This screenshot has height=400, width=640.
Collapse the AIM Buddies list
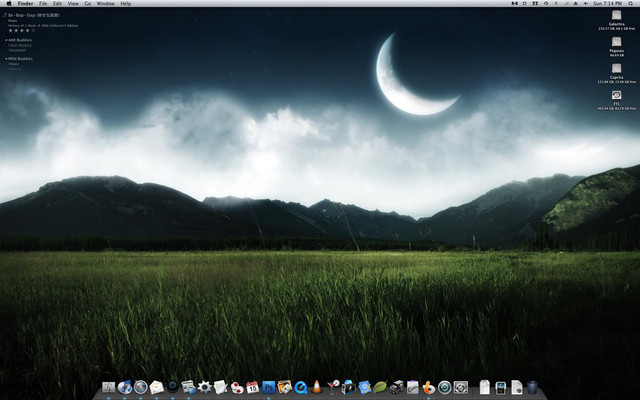click(6, 41)
